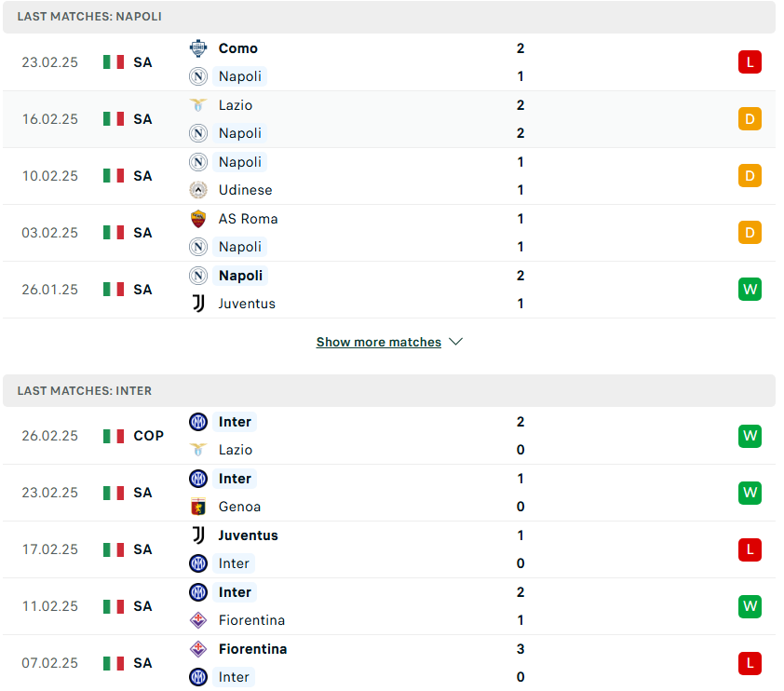Click the Italy flag on the 26.02.25 row

pyautogui.click(x=114, y=436)
